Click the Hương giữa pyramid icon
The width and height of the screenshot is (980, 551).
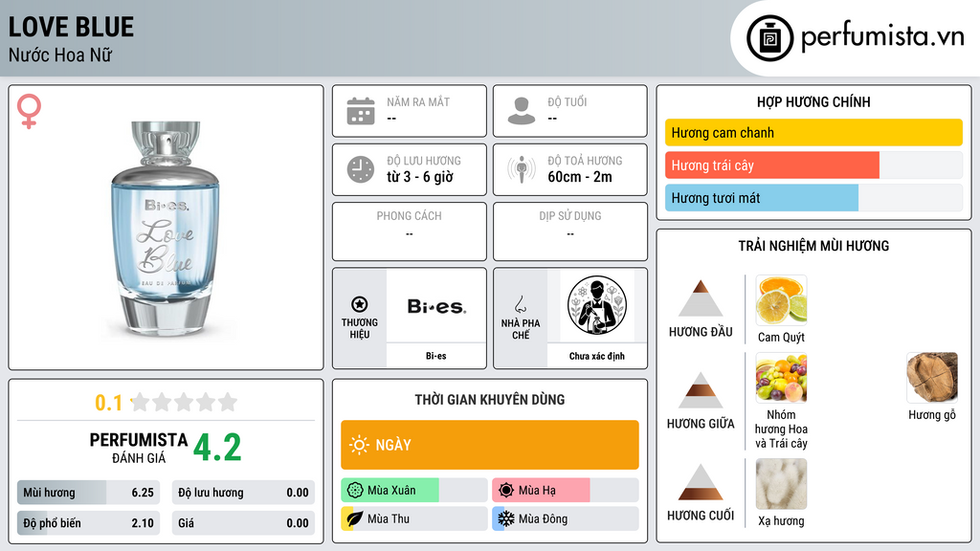tap(701, 390)
